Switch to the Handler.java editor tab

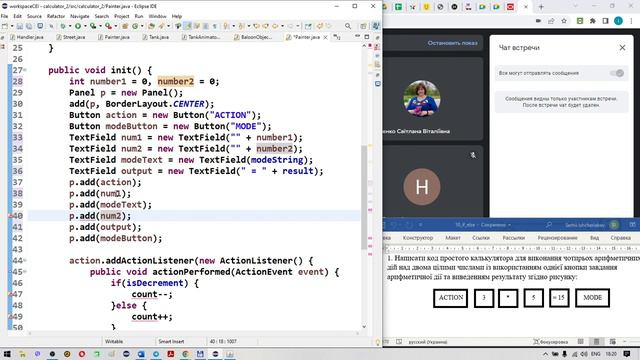point(27,37)
